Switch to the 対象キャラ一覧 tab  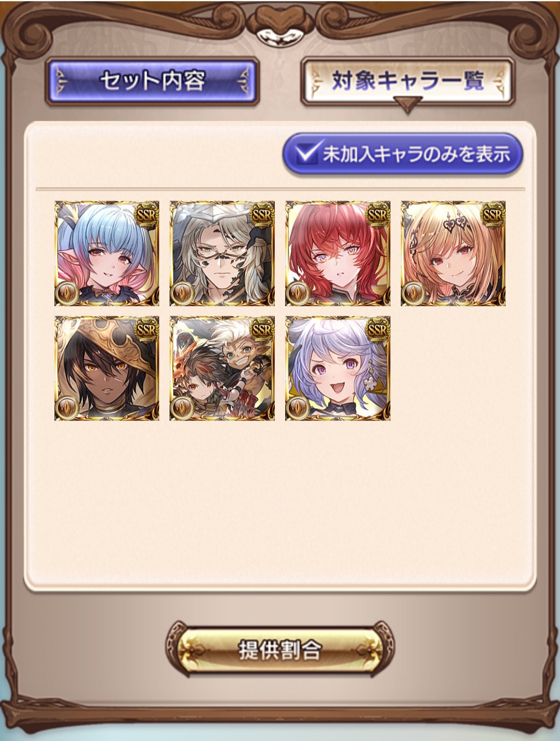point(408,82)
